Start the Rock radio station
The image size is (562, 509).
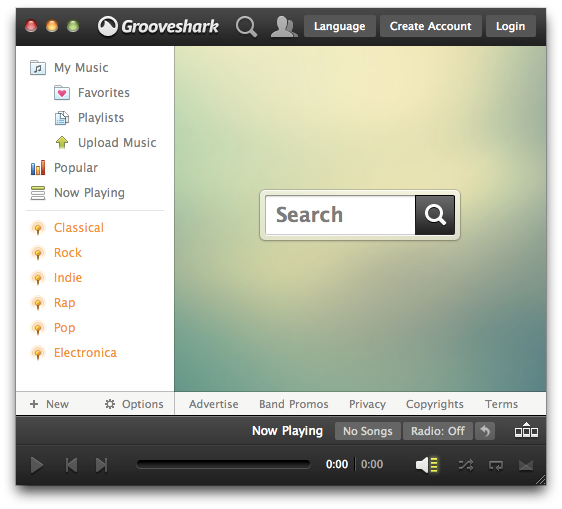(67, 253)
